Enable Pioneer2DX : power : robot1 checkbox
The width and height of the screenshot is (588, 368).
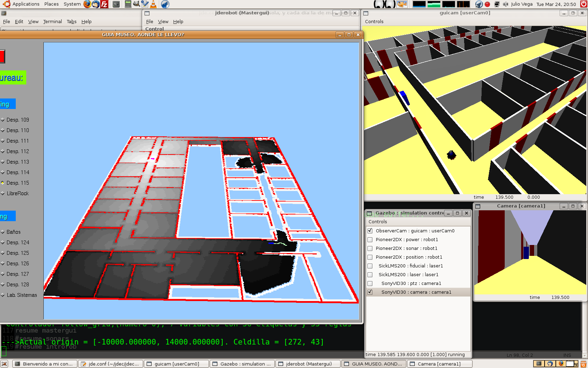pos(370,239)
